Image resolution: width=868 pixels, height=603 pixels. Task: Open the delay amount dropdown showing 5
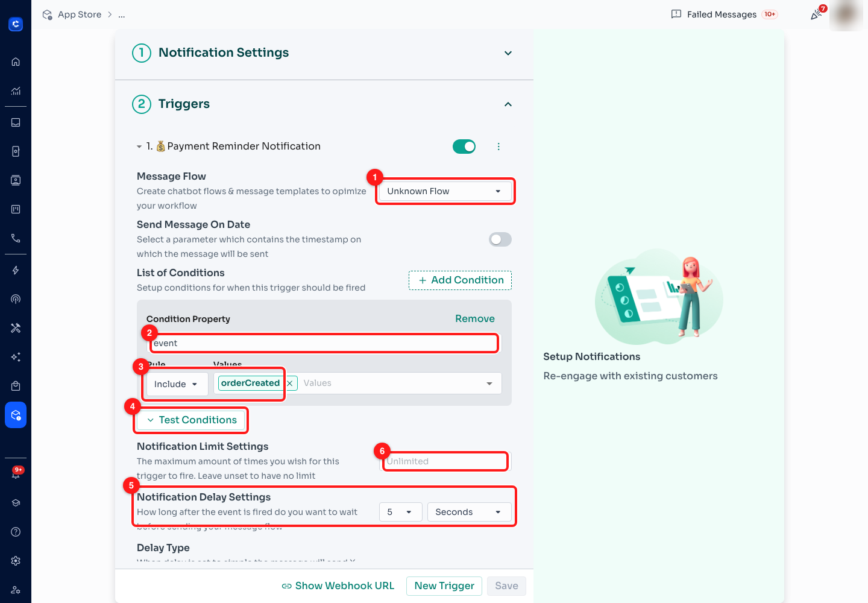click(x=401, y=512)
